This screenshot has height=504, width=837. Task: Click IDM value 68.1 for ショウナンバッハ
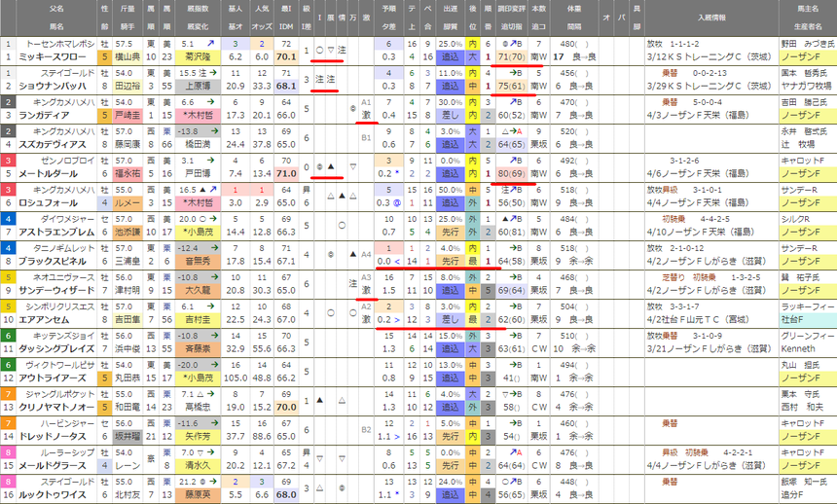point(286,86)
